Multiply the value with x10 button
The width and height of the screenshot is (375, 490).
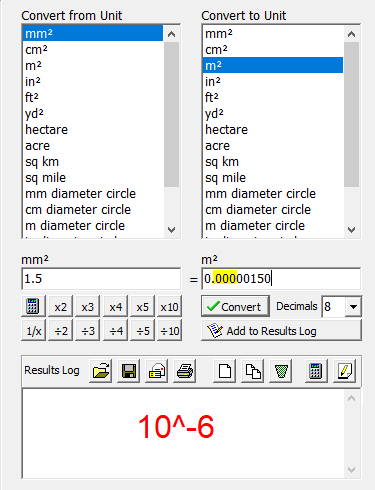pyautogui.click(x=170, y=306)
